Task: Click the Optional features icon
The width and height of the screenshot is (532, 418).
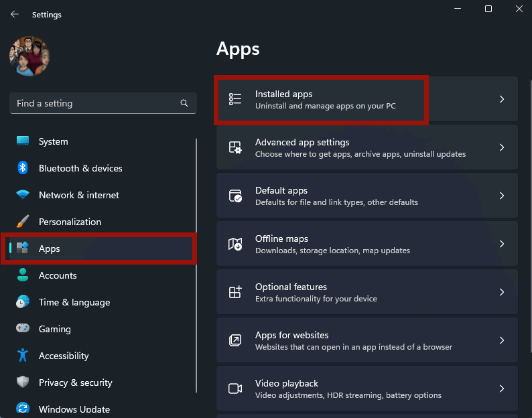Action: coord(235,292)
